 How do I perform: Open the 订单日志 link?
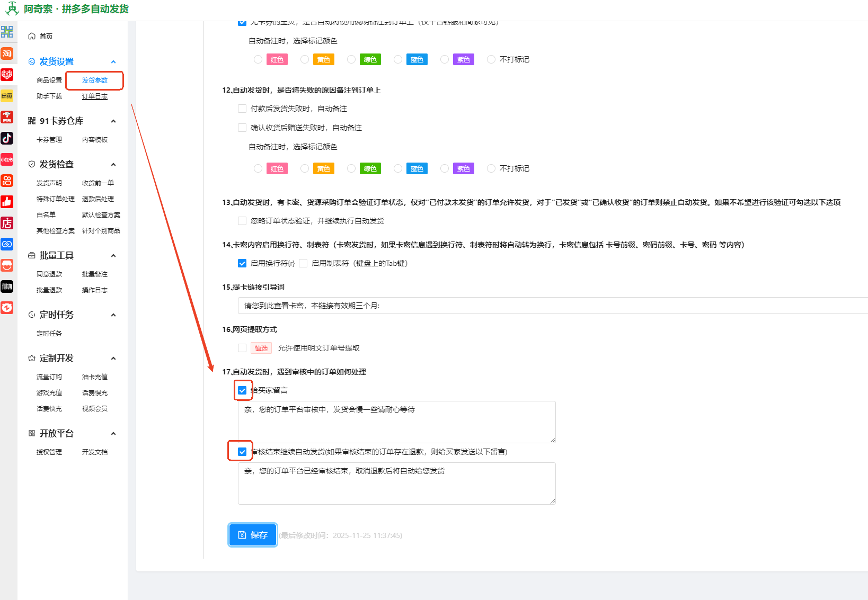pos(95,96)
